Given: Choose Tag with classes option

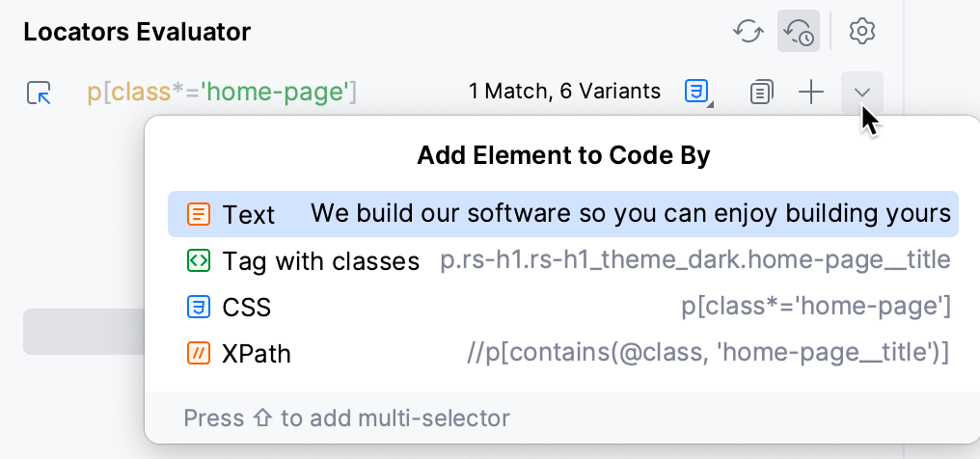Looking at the screenshot, I should (x=563, y=260).
